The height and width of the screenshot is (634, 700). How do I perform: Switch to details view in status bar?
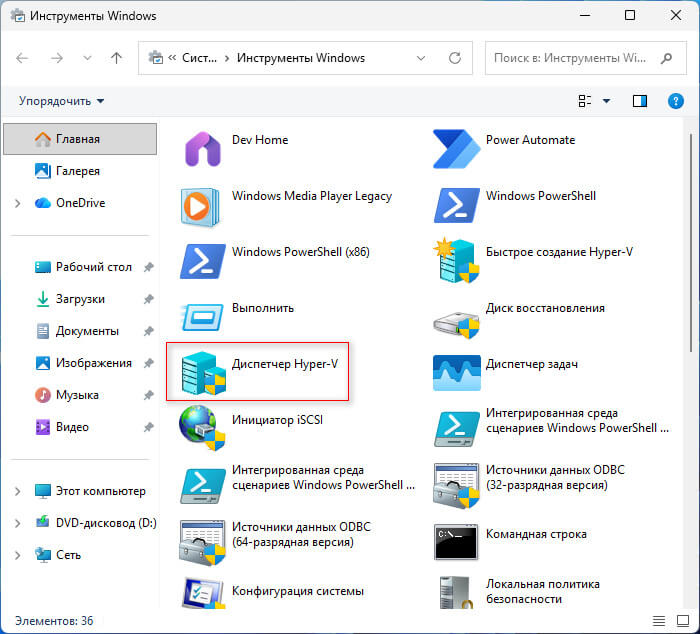coord(659,621)
